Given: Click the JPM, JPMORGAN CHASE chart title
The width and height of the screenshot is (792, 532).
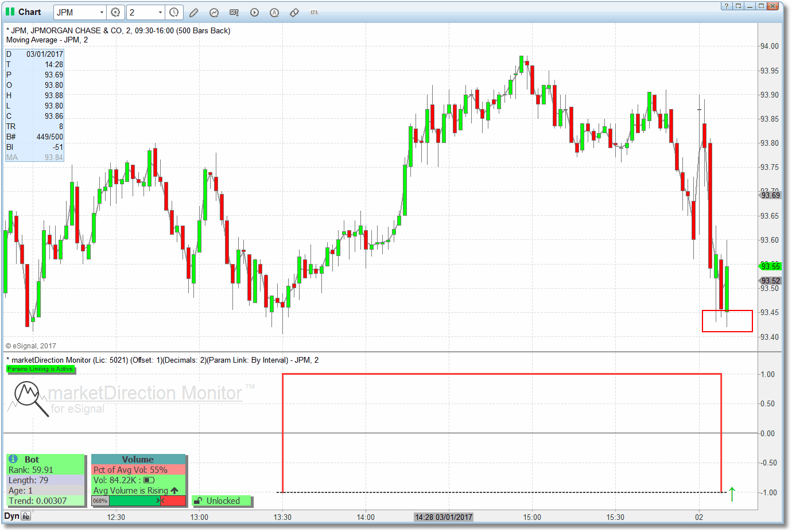Looking at the screenshot, I should coord(118,30).
